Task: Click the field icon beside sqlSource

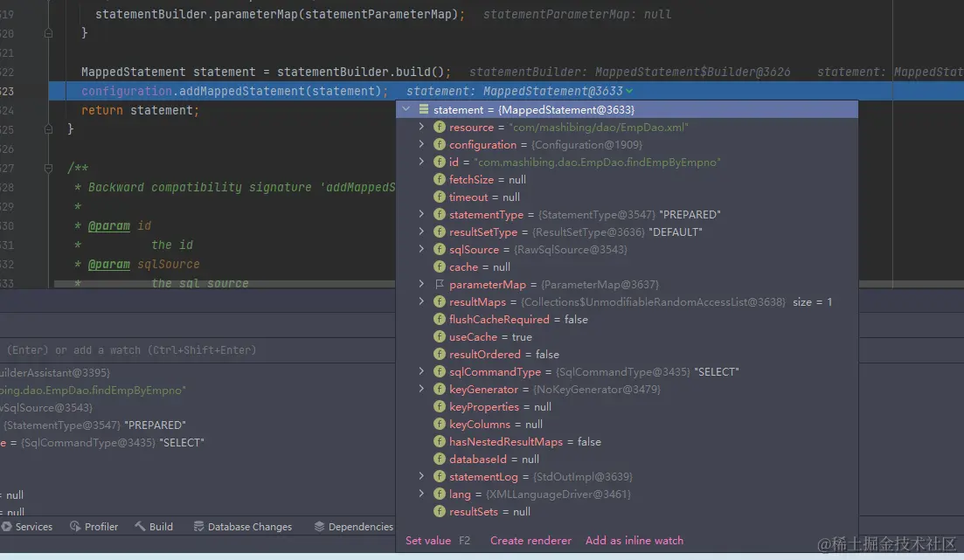Action: coord(439,249)
